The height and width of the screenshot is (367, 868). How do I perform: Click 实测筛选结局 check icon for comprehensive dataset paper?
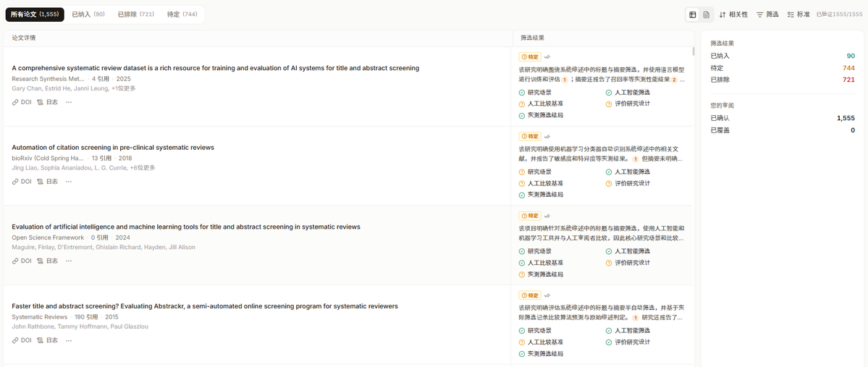pyautogui.click(x=521, y=116)
